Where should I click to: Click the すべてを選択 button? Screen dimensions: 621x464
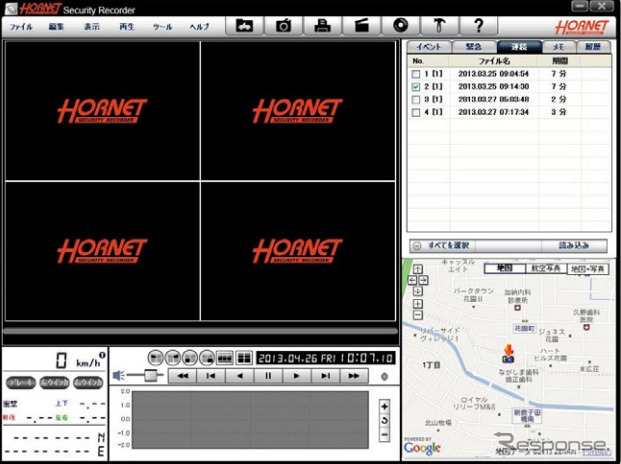(x=442, y=245)
